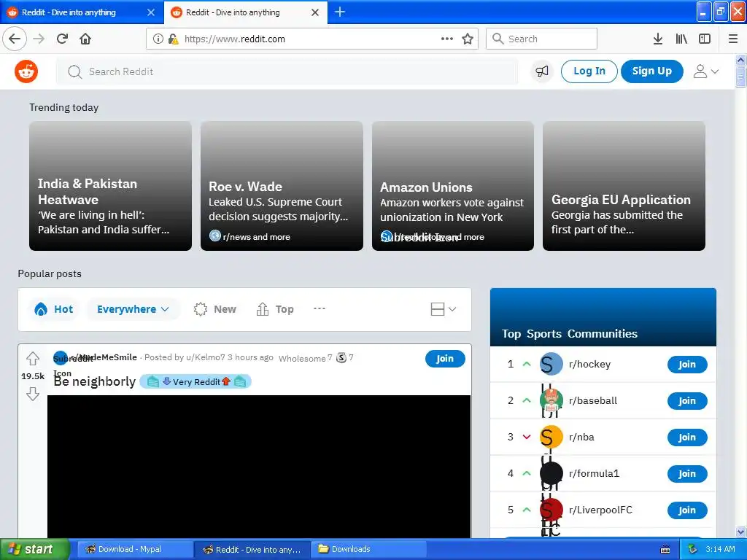Click page scrollbar down arrow
The image size is (747, 560).
tap(740, 532)
